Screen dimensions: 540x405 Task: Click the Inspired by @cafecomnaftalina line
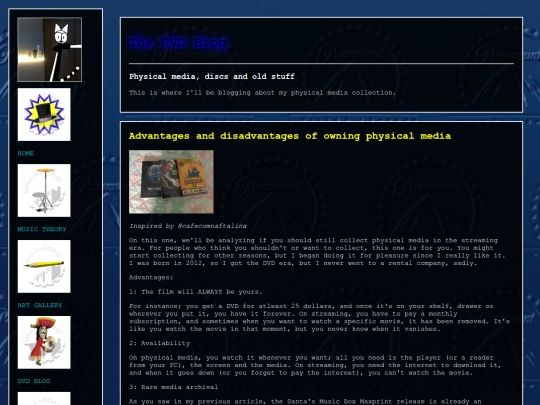click(188, 226)
